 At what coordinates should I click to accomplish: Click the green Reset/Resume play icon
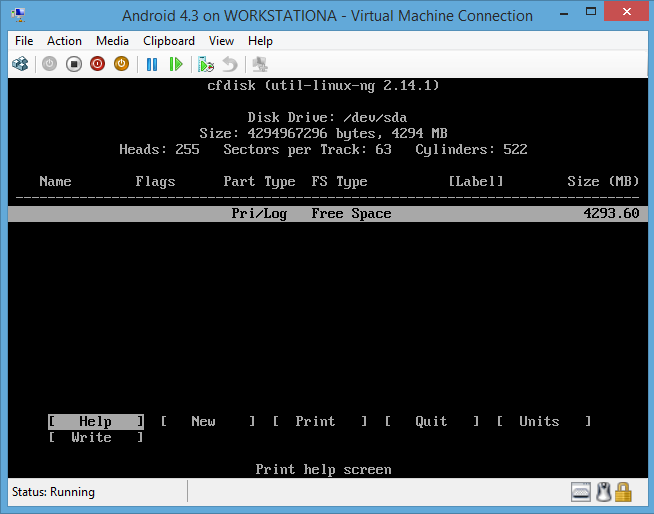(x=176, y=64)
